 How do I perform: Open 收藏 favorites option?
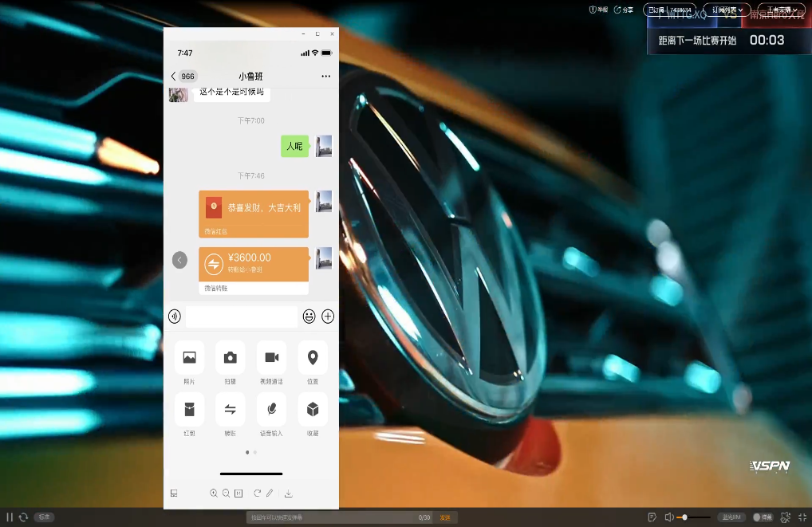click(x=313, y=415)
